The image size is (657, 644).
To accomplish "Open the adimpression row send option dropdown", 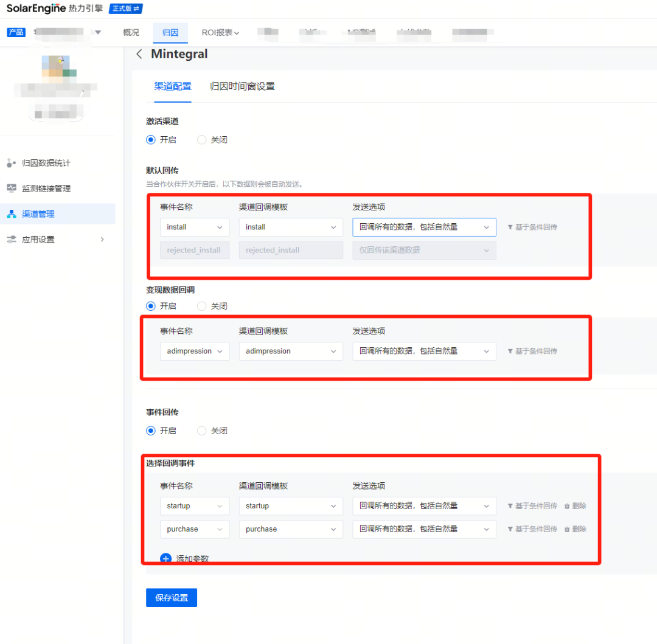I will click(x=424, y=351).
